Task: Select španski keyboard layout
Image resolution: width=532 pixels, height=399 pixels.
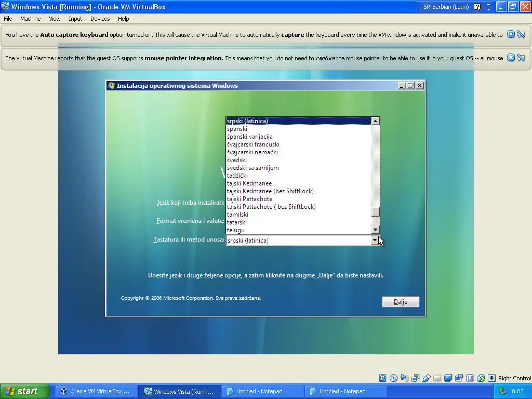Action: (299, 129)
